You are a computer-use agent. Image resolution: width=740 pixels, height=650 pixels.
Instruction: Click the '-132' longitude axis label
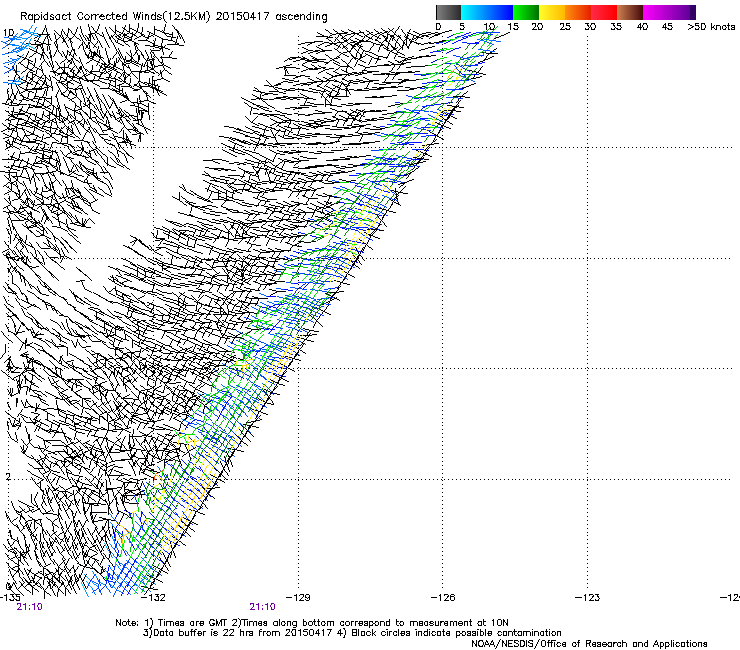pyautogui.click(x=154, y=598)
